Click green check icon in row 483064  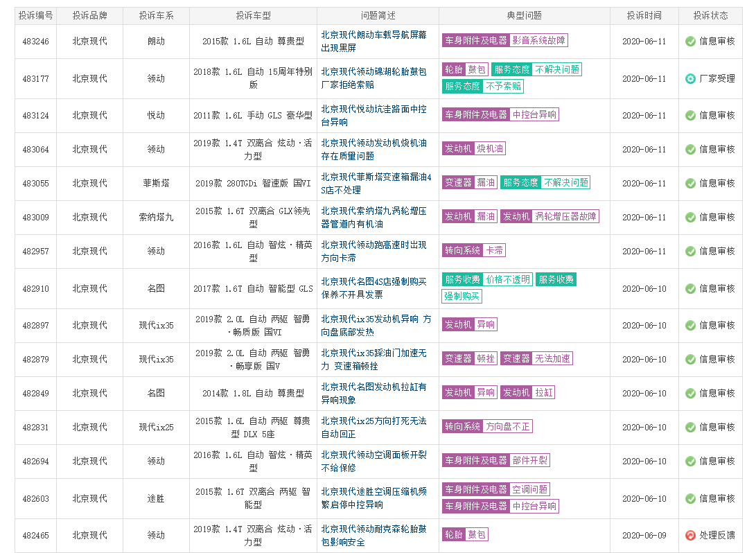(x=690, y=150)
